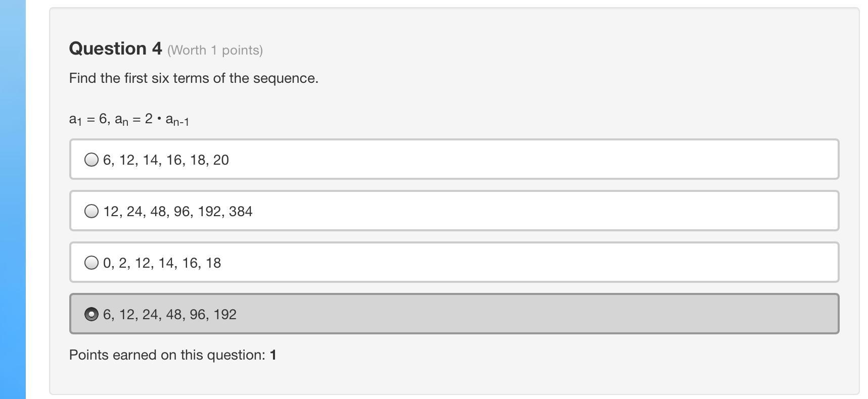Pick the radio button for 0, 2, 12, 14, 16, 18
Viewport: 868px width, 399px height.
point(92,263)
